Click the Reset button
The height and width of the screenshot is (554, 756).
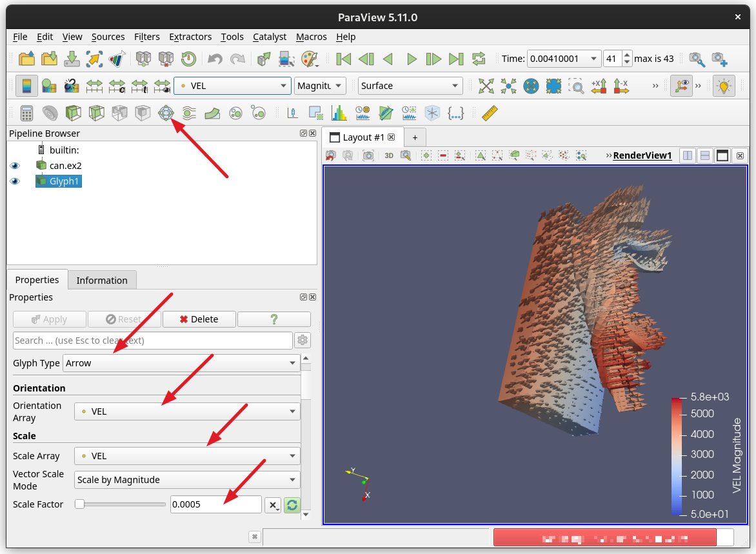(x=124, y=319)
